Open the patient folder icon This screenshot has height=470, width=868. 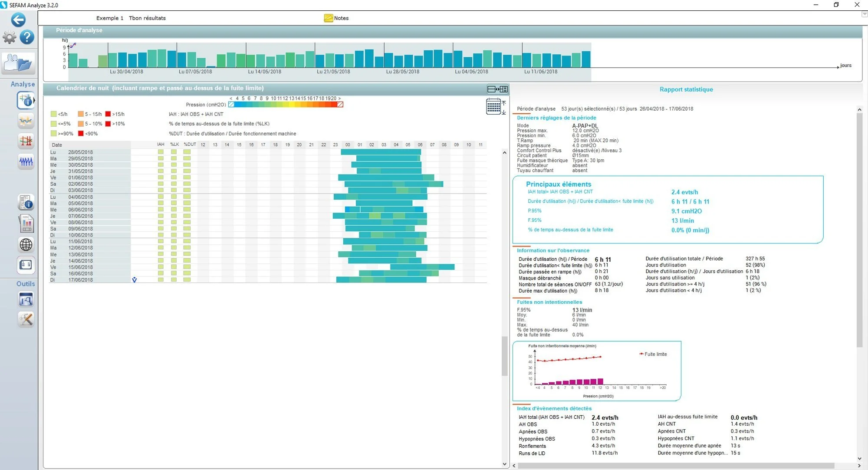(x=18, y=63)
